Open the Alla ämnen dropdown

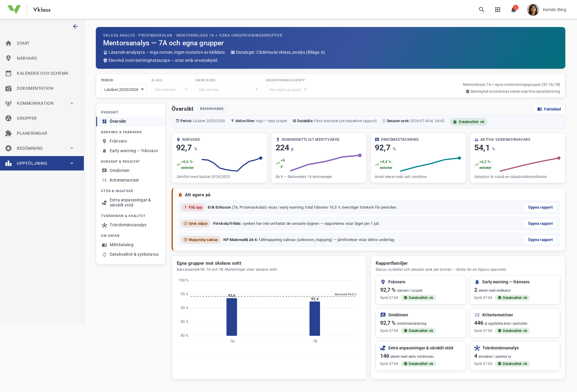[x=228, y=89]
